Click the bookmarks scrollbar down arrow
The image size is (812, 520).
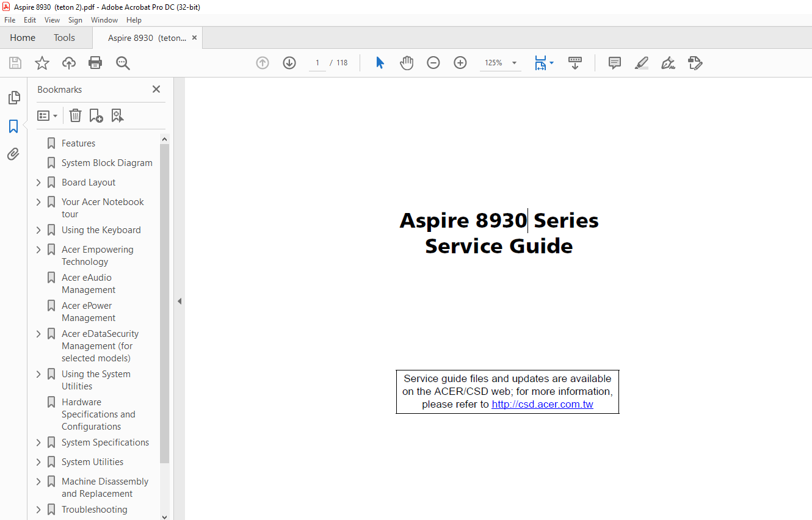[x=164, y=516]
